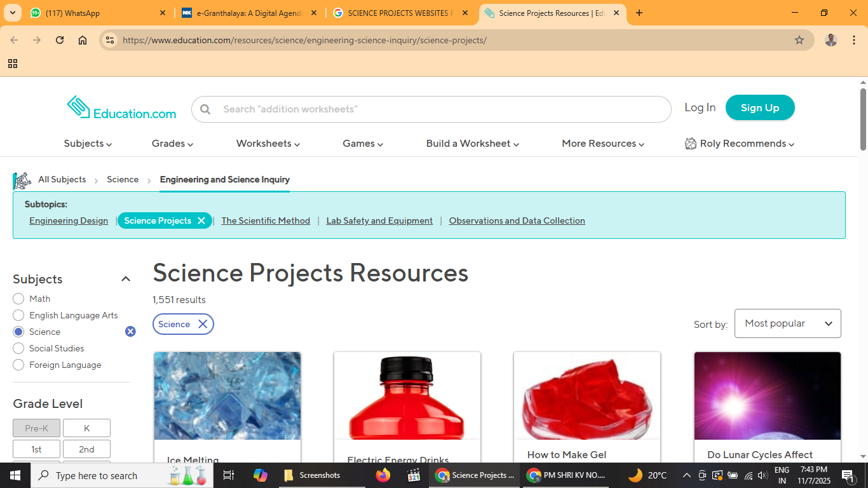The image size is (868, 488).
Task: Remove the Science Projects subtopic filter
Action: (x=201, y=220)
